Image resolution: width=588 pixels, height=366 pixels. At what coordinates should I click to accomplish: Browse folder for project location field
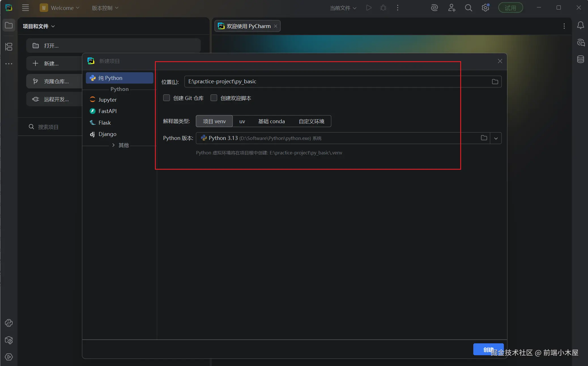495,82
